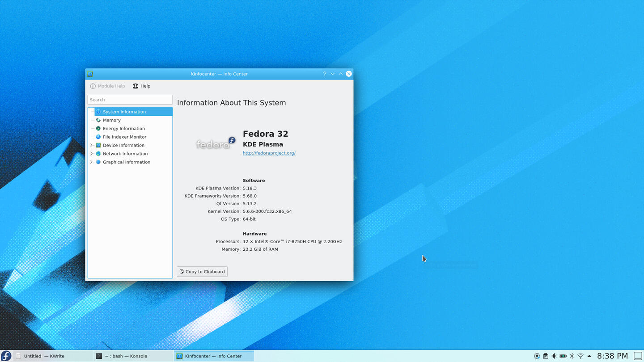Click the Software section heading

pos(254,181)
